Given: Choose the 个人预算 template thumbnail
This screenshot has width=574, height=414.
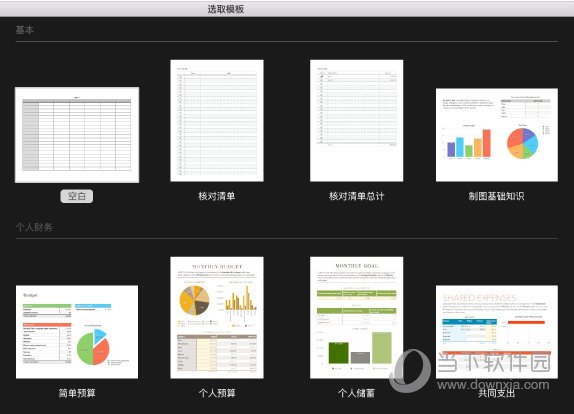Looking at the screenshot, I should [217, 318].
